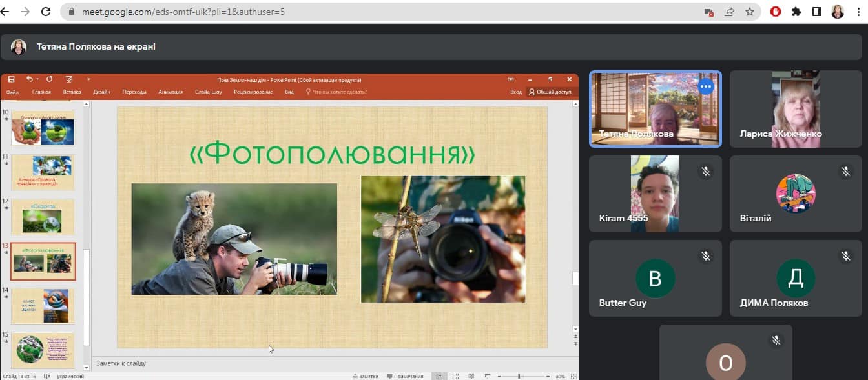
Task: Click the zoom slider in the PowerPoint status bar
Action: pos(520,376)
